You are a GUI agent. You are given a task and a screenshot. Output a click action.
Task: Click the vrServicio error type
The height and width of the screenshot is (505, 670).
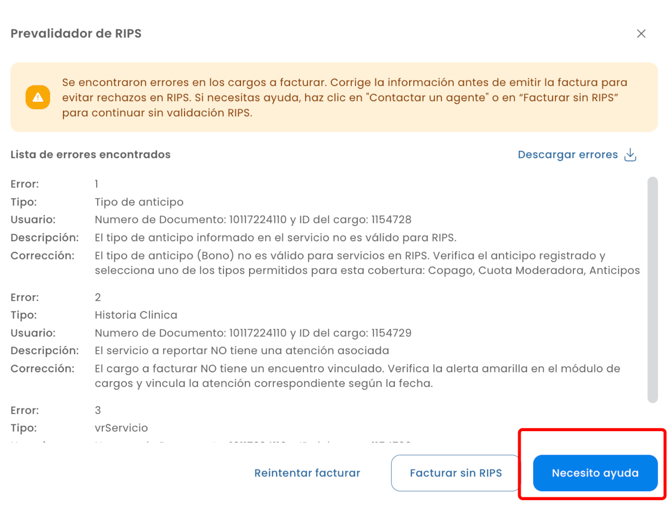(121, 428)
